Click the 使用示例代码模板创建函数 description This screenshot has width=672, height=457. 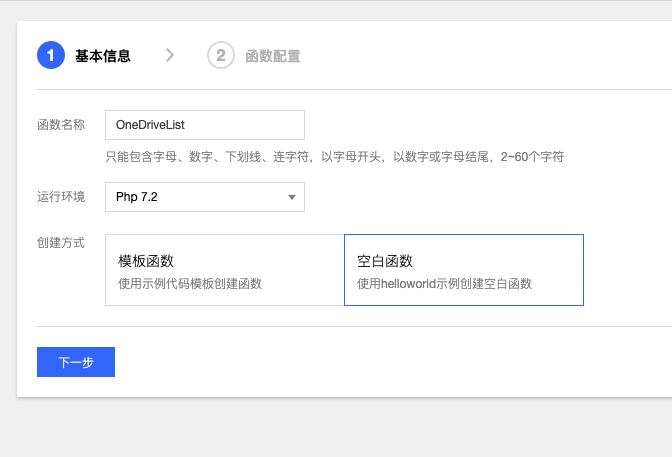(190, 284)
